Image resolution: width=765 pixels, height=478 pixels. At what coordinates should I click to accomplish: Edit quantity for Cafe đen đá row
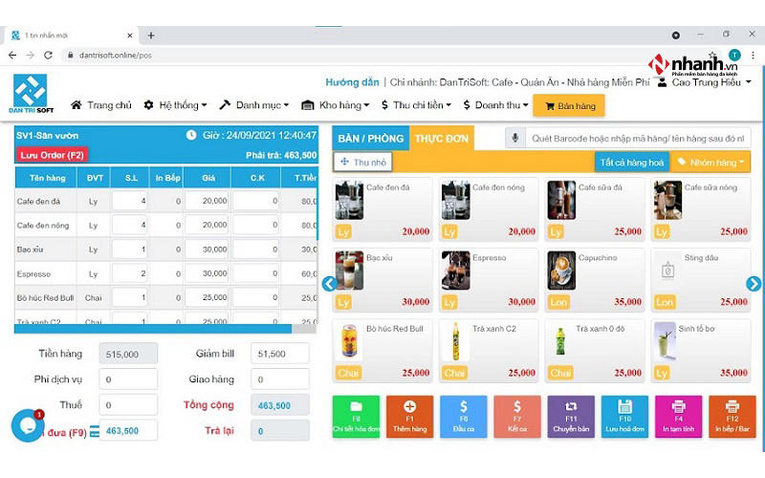tap(130, 200)
